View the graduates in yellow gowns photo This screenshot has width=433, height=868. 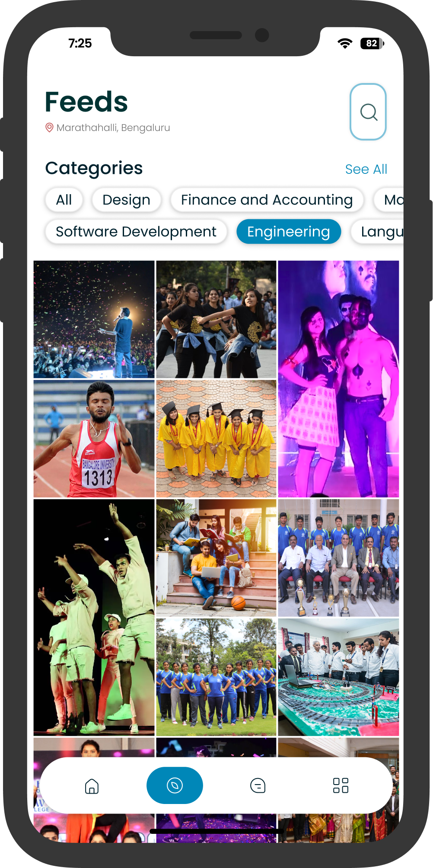coord(216,439)
